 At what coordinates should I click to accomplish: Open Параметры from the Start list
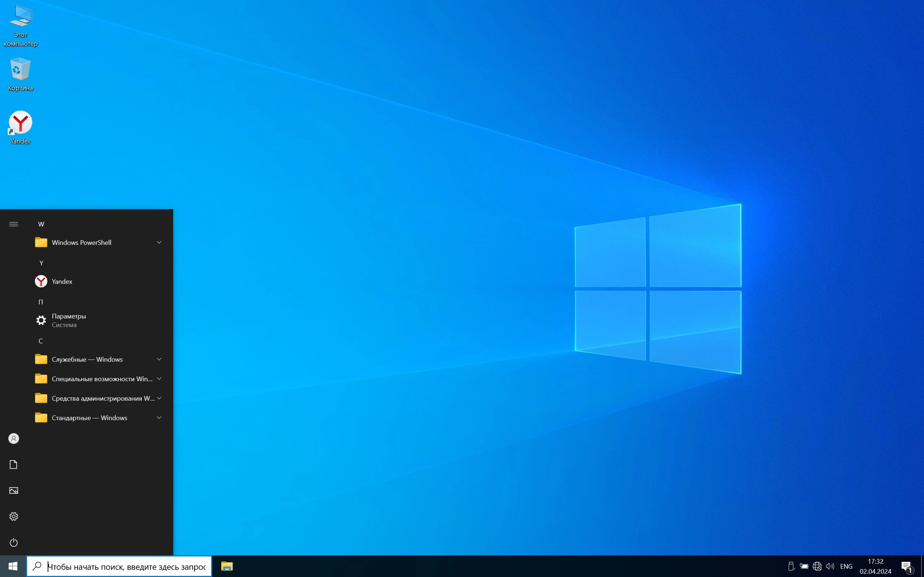pyautogui.click(x=69, y=320)
